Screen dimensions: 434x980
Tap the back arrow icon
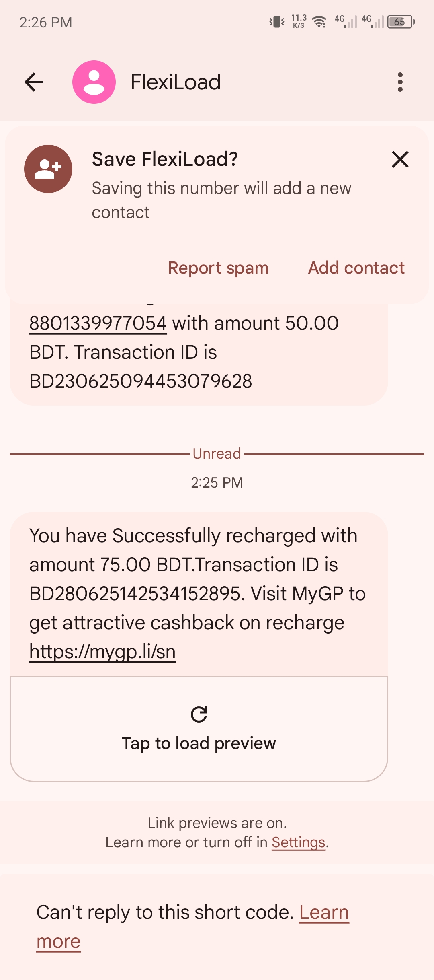(34, 82)
